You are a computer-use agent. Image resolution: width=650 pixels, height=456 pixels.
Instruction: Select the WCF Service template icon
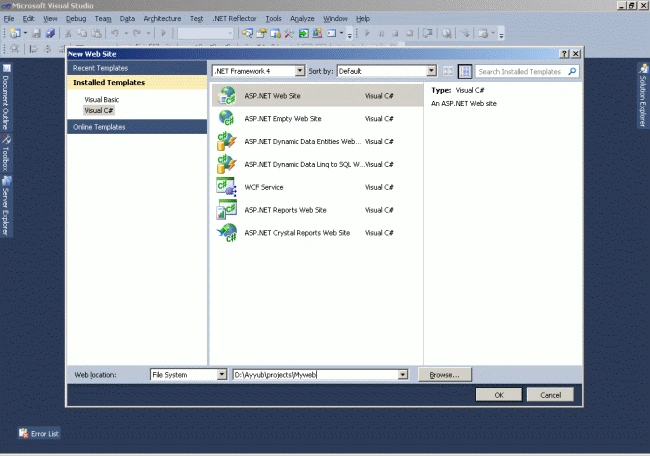tap(227, 187)
